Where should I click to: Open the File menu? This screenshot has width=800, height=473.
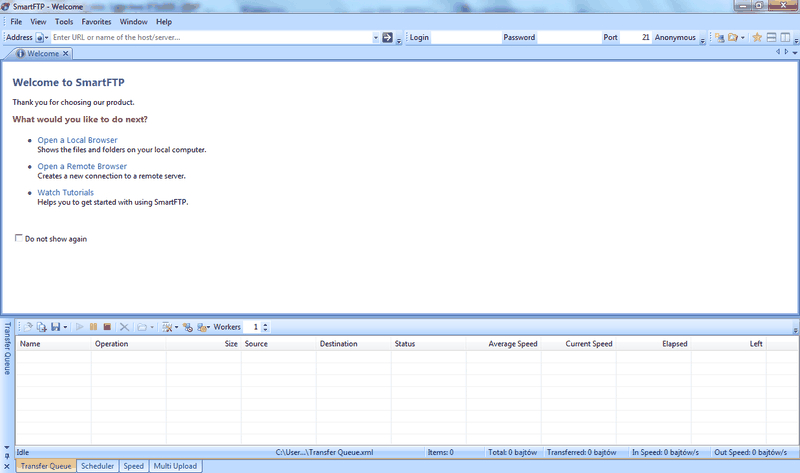coord(16,22)
